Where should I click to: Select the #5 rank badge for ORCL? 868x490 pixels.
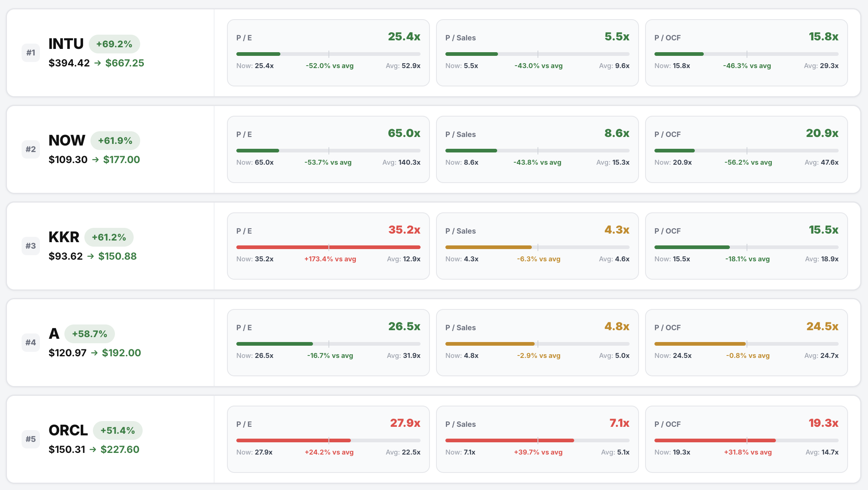click(31, 439)
